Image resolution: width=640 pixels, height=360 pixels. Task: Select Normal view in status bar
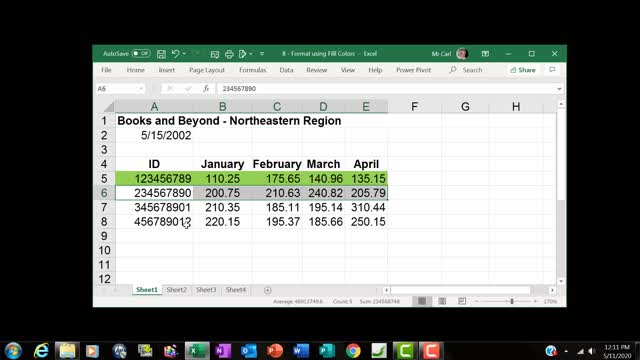pos(422,301)
